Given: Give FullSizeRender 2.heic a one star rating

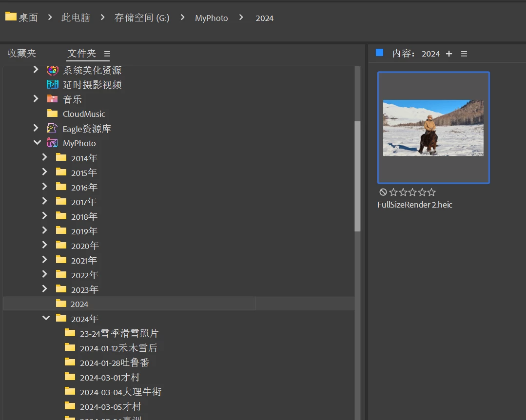Looking at the screenshot, I should [x=393, y=192].
